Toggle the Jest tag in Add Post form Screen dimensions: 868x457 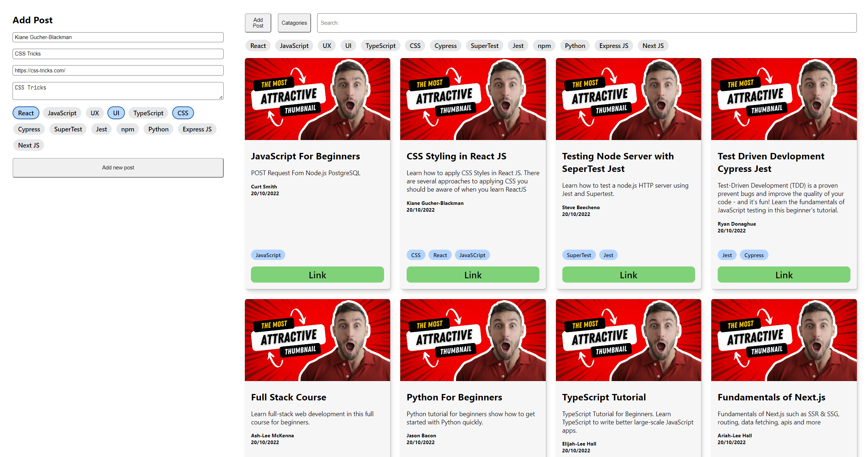pyautogui.click(x=101, y=129)
